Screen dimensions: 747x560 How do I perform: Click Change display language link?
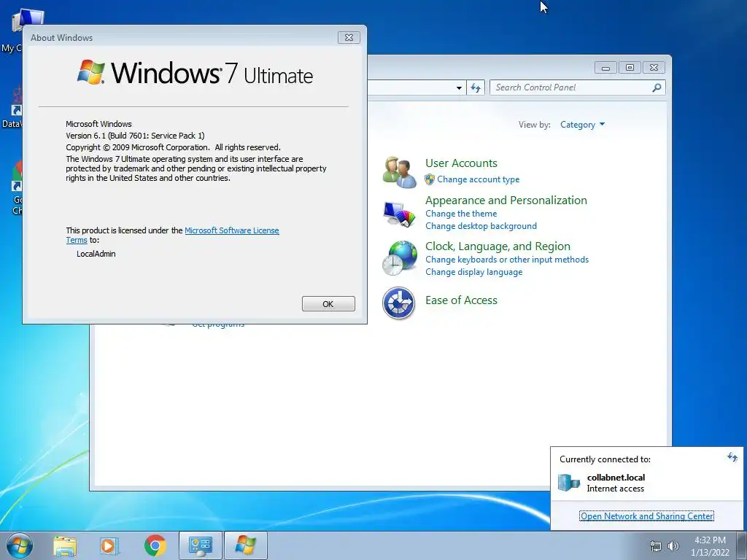click(474, 272)
